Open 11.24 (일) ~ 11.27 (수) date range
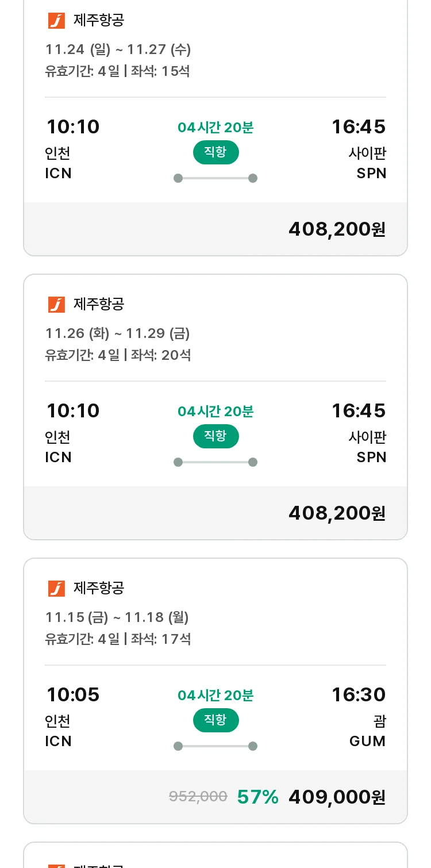431x868 pixels. 118,49
